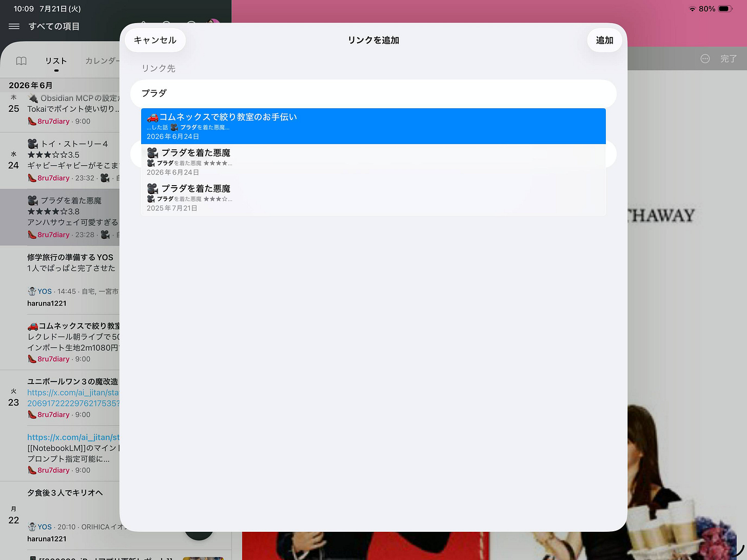Click the day 23 火 date marker

point(13,398)
